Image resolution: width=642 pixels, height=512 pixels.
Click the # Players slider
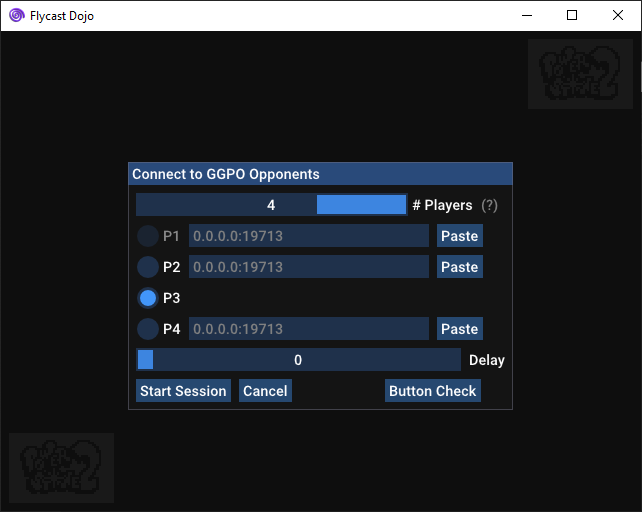pos(271,205)
